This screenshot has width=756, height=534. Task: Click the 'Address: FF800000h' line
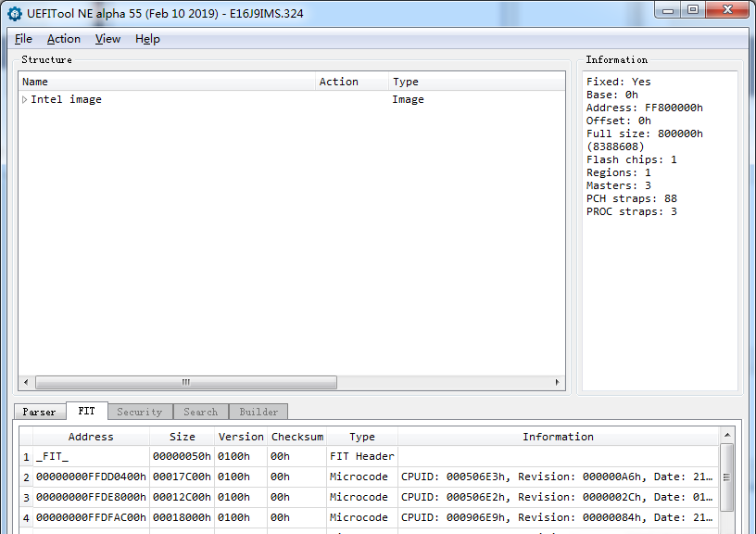coord(645,108)
